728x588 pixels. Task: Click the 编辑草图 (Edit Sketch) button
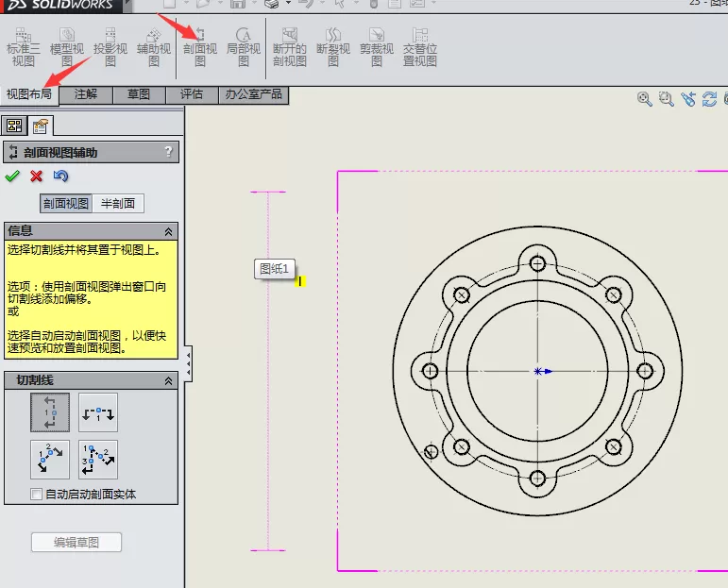76,542
